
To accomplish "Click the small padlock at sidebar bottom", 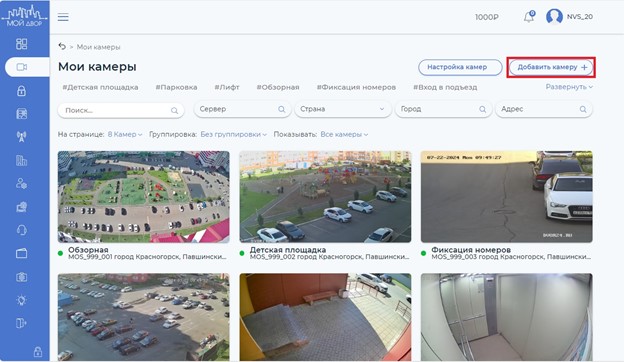I will [x=38, y=352].
